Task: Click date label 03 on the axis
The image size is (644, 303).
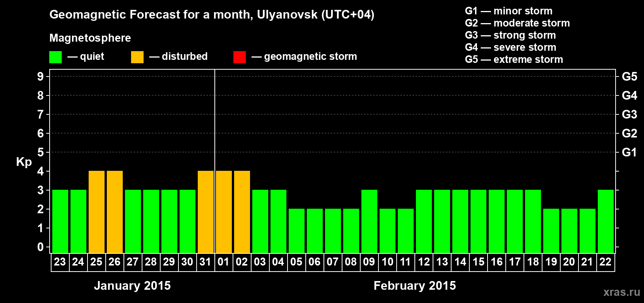Action: (260, 262)
